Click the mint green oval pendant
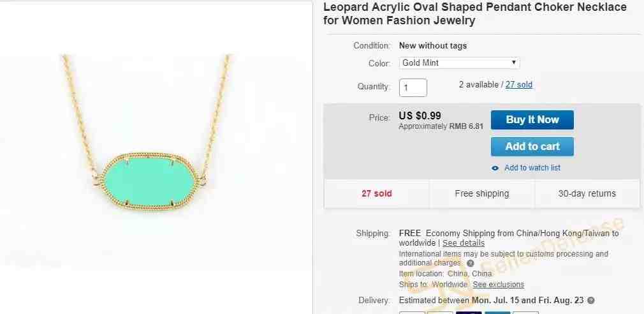The width and height of the screenshot is (644, 314). click(150, 182)
